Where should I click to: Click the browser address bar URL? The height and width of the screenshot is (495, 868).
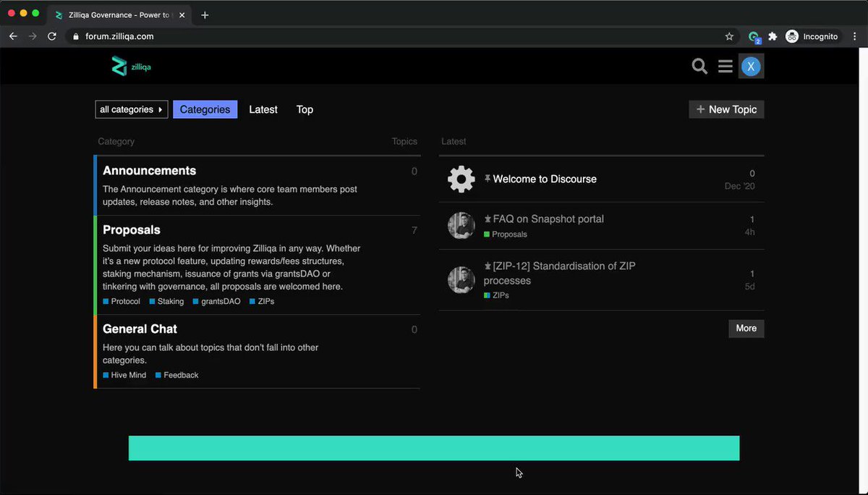[119, 36]
